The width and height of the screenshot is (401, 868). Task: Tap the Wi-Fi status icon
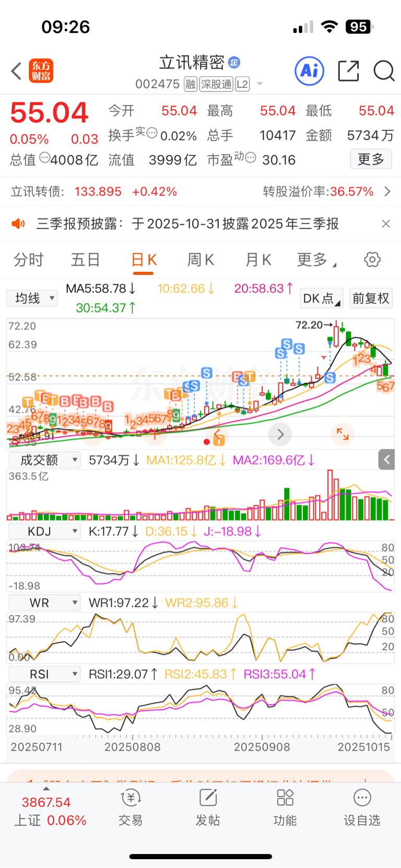tap(329, 27)
